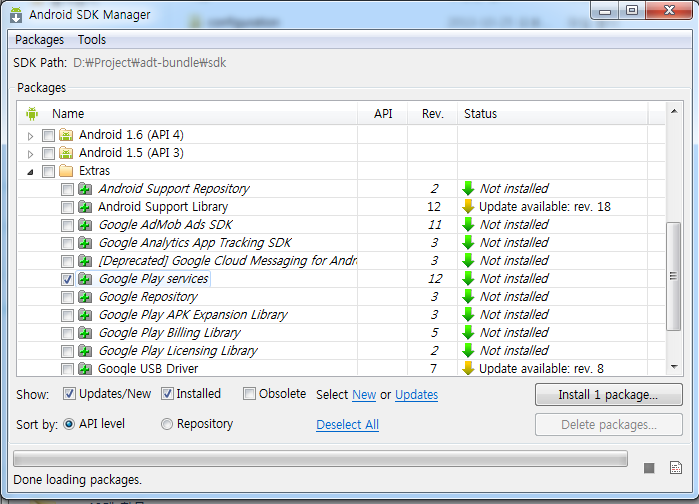The width and height of the screenshot is (699, 504).
Task: Expand the Android 1.6 (API 4) tree node
Action: coord(30,136)
